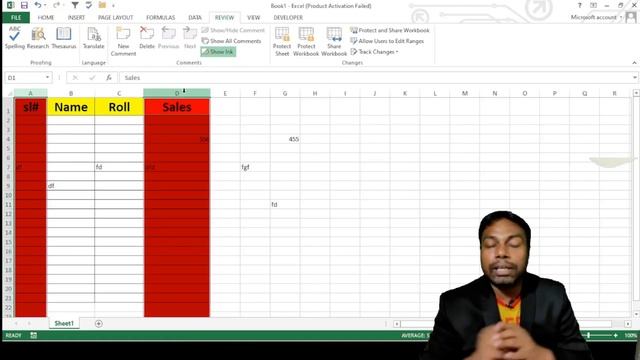This screenshot has width=640, height=360.
Task: Click the Insert Function fx icon
Action: coord(109,78)
